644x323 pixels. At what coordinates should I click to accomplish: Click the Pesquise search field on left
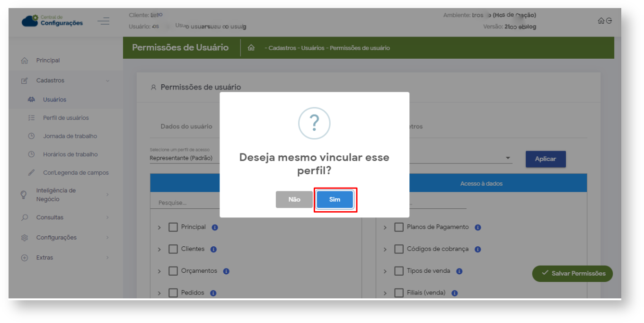[189, 203]
